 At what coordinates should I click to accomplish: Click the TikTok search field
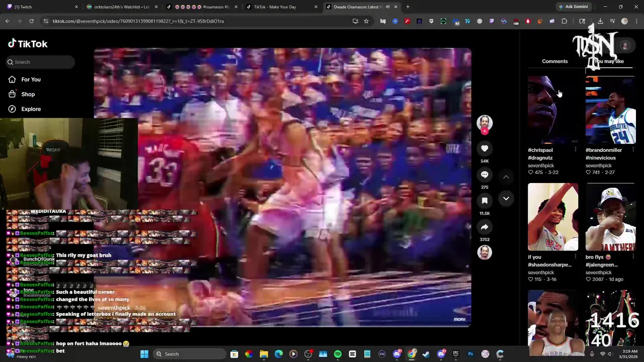click(40, 62)
